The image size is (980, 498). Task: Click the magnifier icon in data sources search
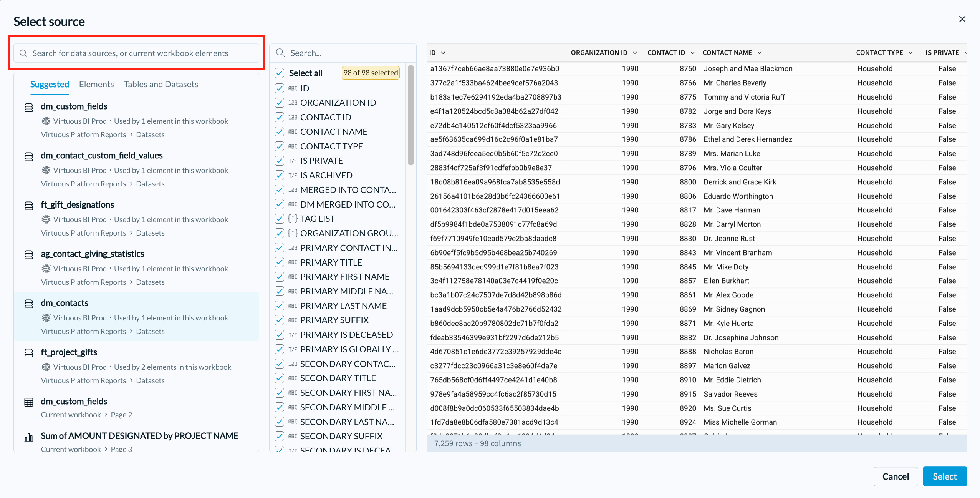pos(23,53)
